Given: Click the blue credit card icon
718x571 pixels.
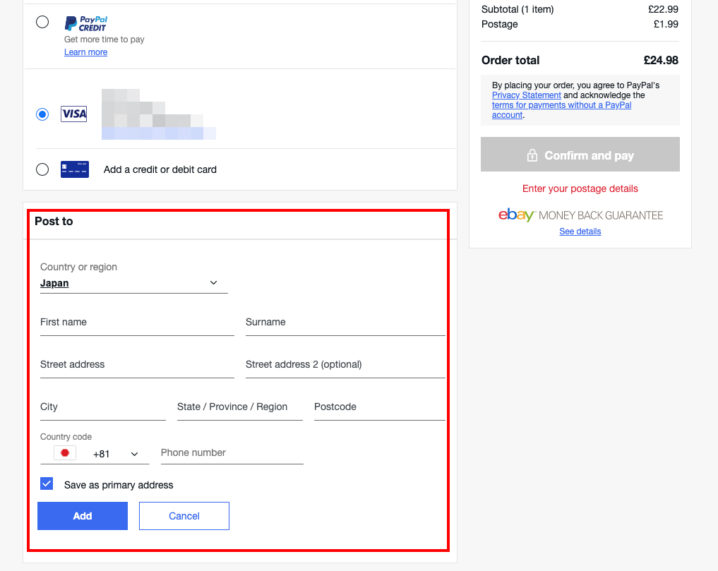Looking at the screenshot, I should [74, 169].
